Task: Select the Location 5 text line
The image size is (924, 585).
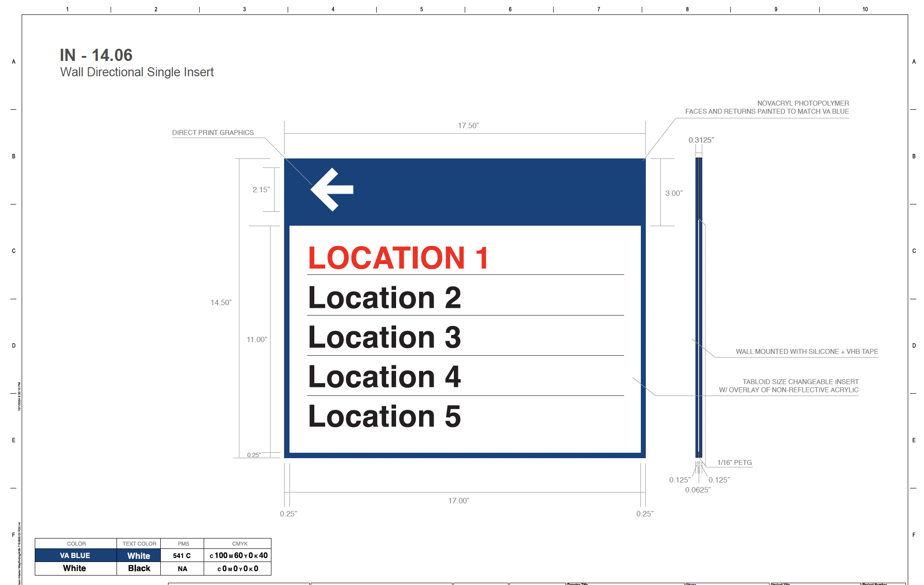Action: (x=384, y=416)
